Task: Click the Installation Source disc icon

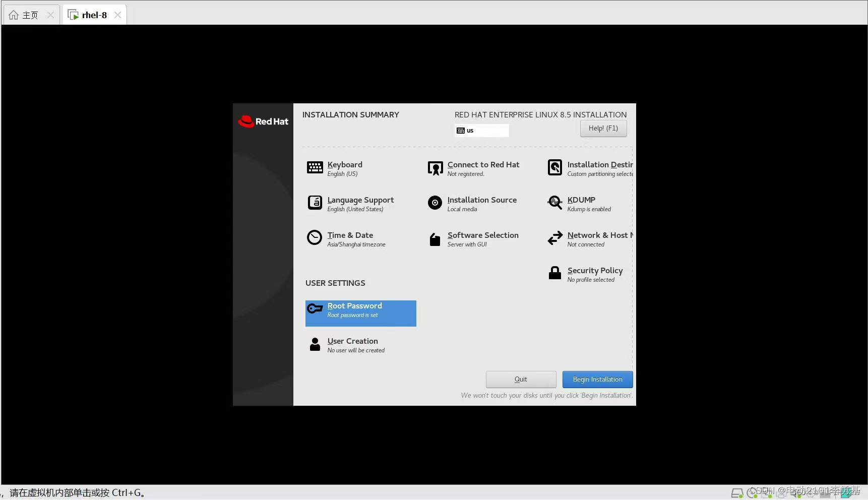Action: tap(435, 203)
